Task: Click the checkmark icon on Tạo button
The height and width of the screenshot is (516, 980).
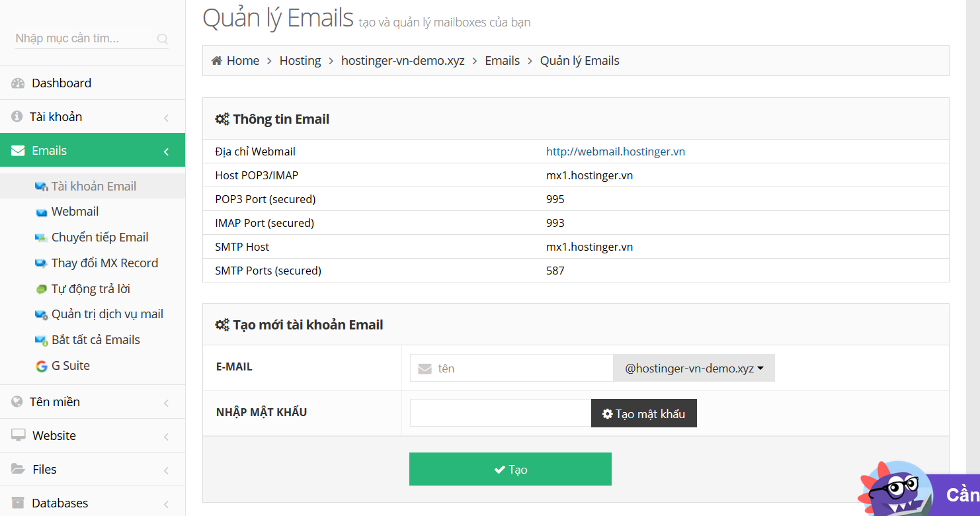Action: [499, 470]
